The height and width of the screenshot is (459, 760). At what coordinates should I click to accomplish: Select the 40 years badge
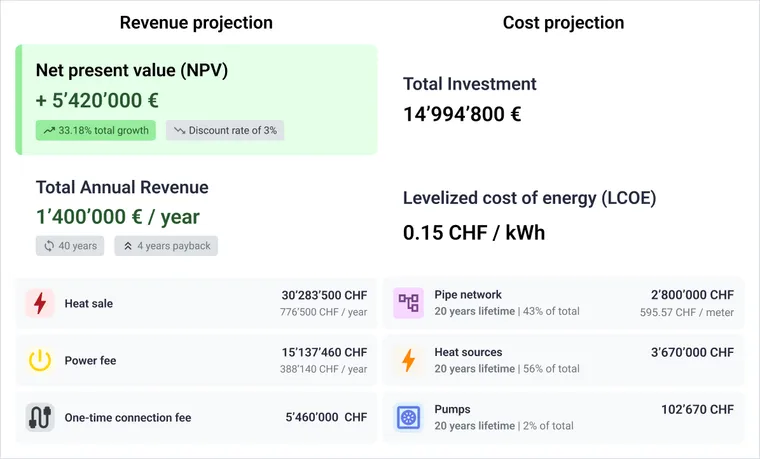70,246
